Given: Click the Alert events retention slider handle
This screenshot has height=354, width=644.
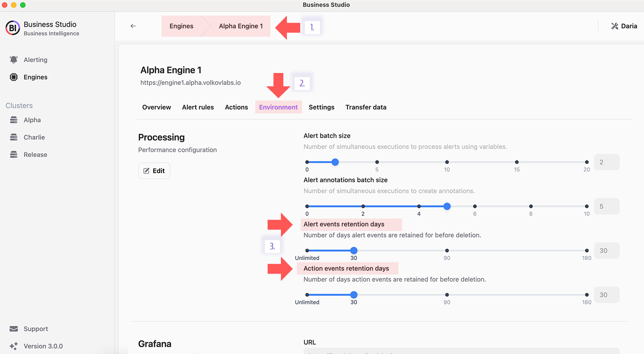Looking at the screenshot, I should tap(354, 251).
